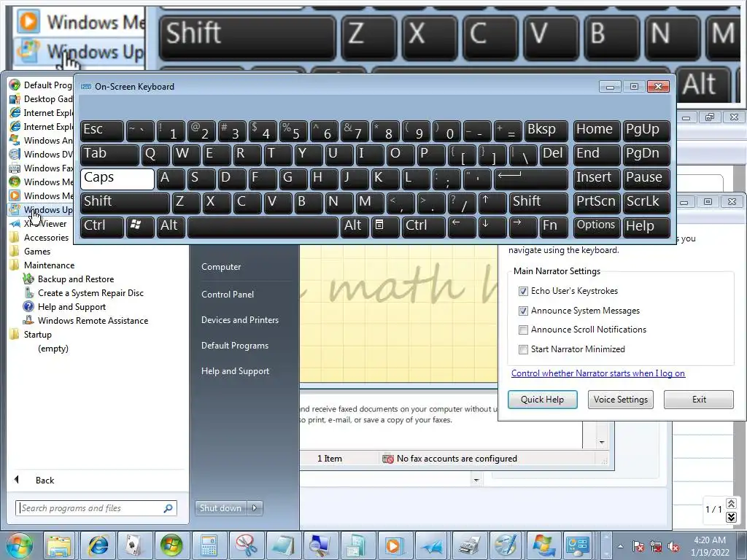Open the Narrator log on control link
This screenshot has height=560, width=747.
click(x=598, y=373)
